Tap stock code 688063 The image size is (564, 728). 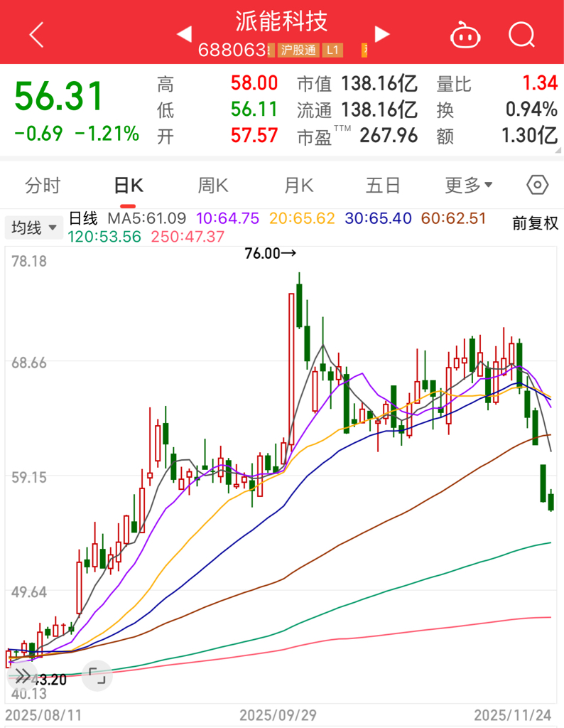[233, 50]
